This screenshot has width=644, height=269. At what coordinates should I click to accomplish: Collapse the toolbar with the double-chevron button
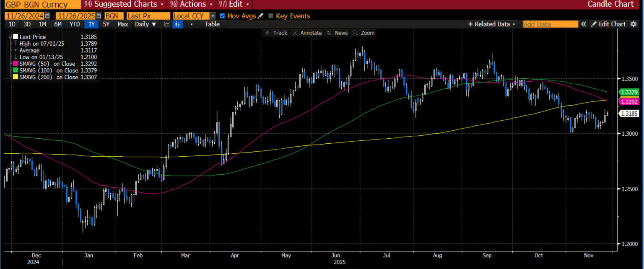(x=584, y=24)
